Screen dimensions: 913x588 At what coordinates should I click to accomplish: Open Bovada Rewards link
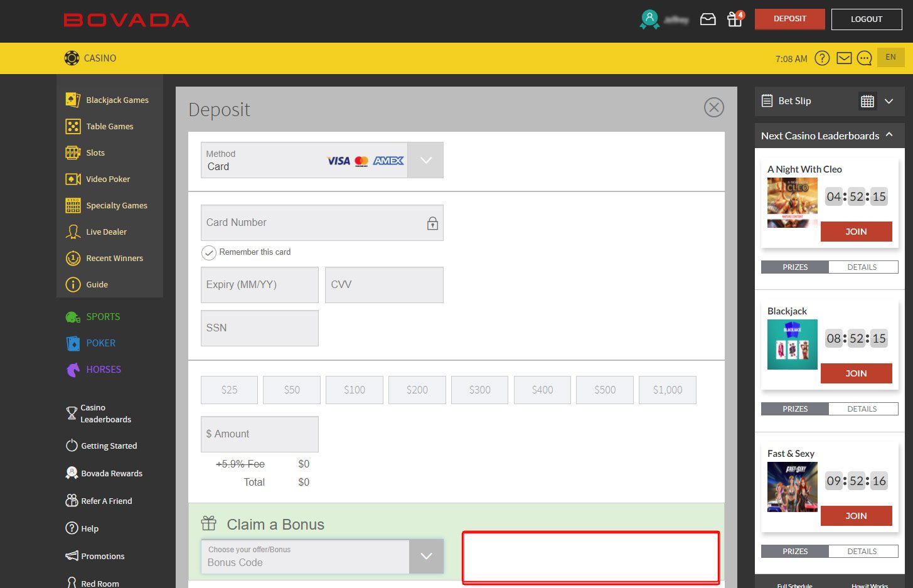coord(112,473)
